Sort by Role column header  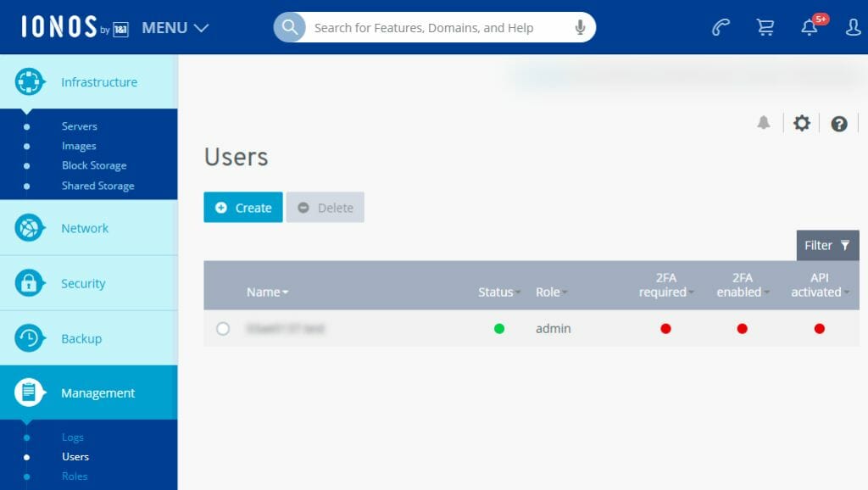point(551,292)
